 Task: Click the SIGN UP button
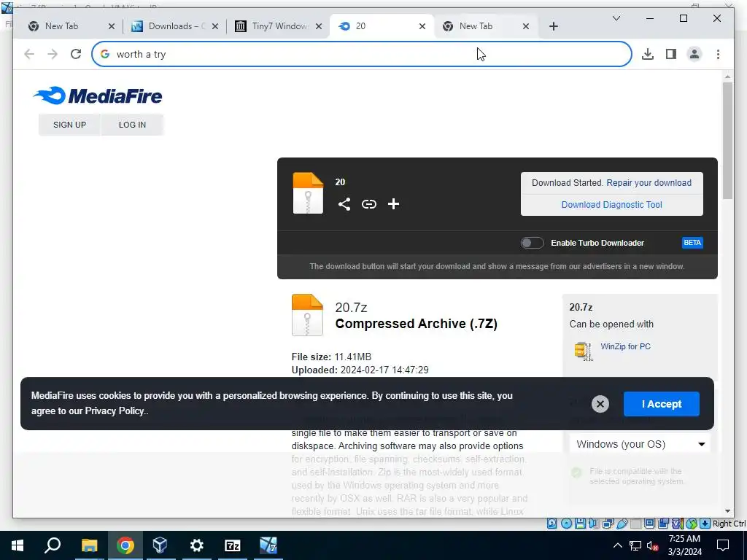coord(69,125)
